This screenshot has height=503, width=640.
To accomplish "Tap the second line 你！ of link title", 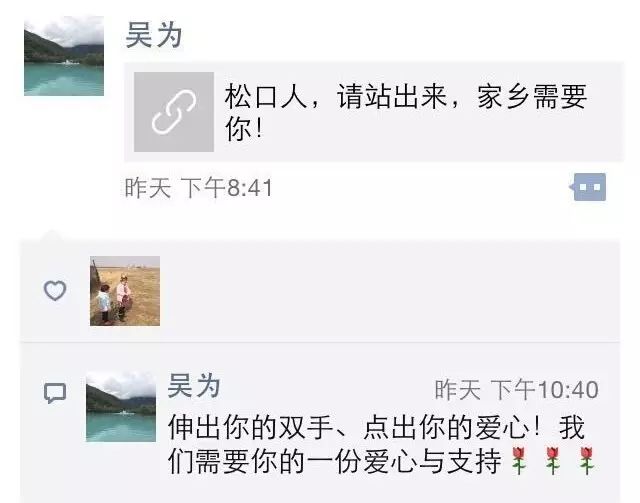I will (244, 130).
